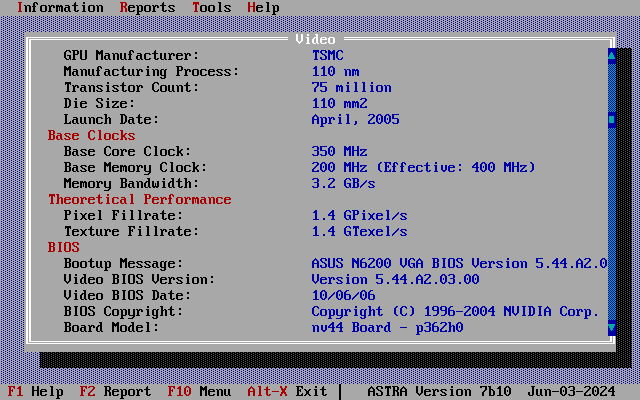Click F10 Menu in status bar
The width and height of the screenshot is (640, 400).
point(199,391)
